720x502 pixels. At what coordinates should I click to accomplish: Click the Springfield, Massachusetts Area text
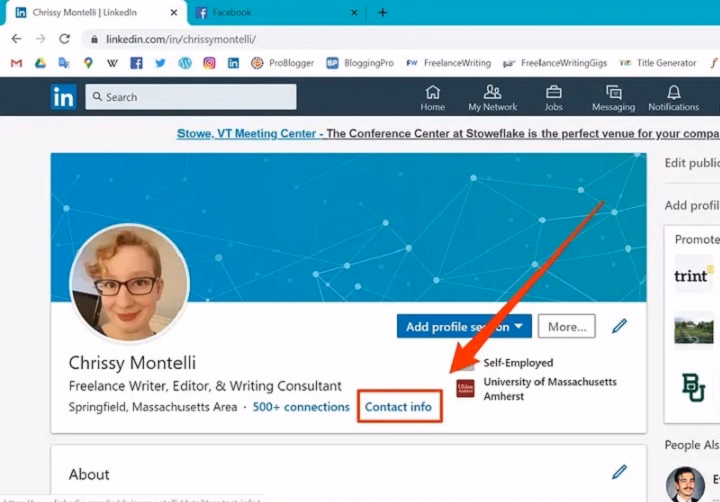point(153,407)
